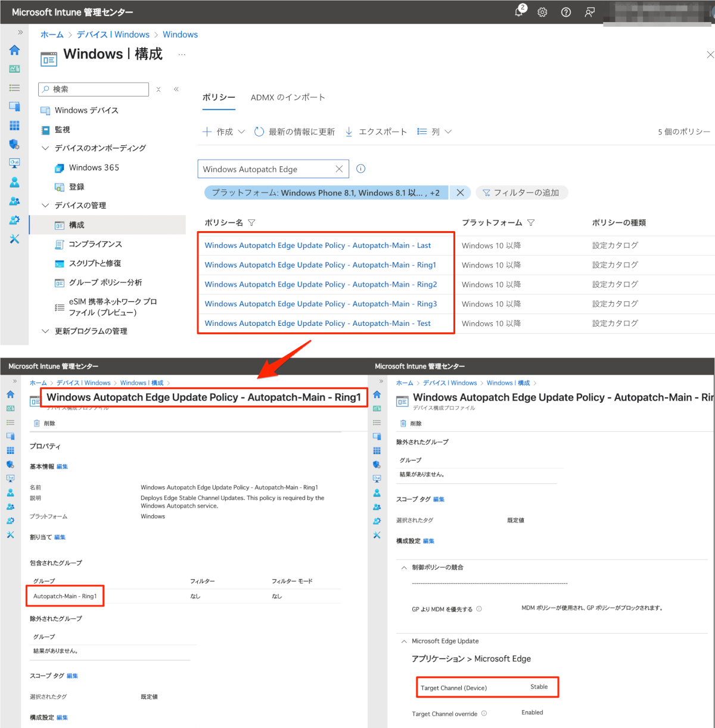
Task: Open the 列 columns dropdown
Action: click(x=434, y=132)
